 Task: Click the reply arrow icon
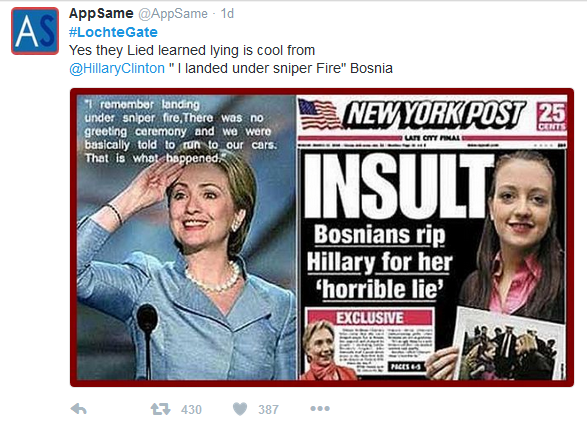pyautogui.click(x=79, y=409)
